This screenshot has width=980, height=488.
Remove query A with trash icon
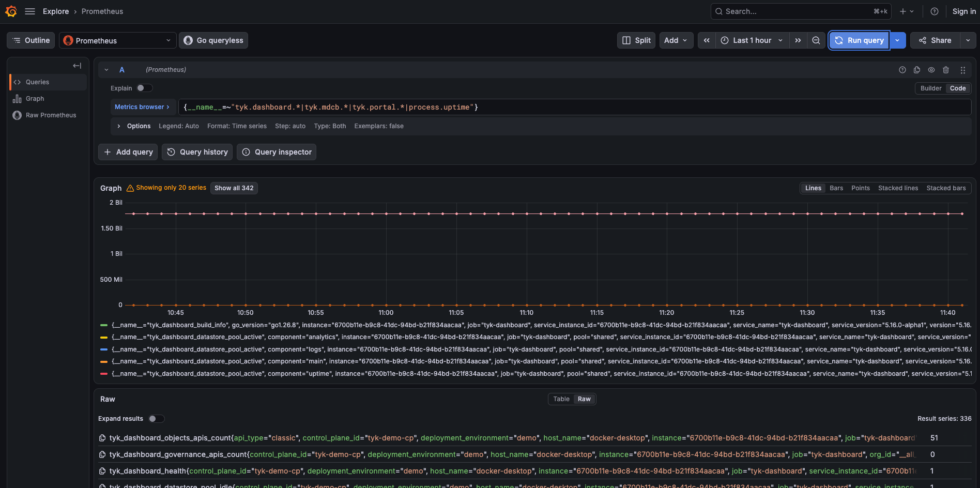tap(946, 70)
